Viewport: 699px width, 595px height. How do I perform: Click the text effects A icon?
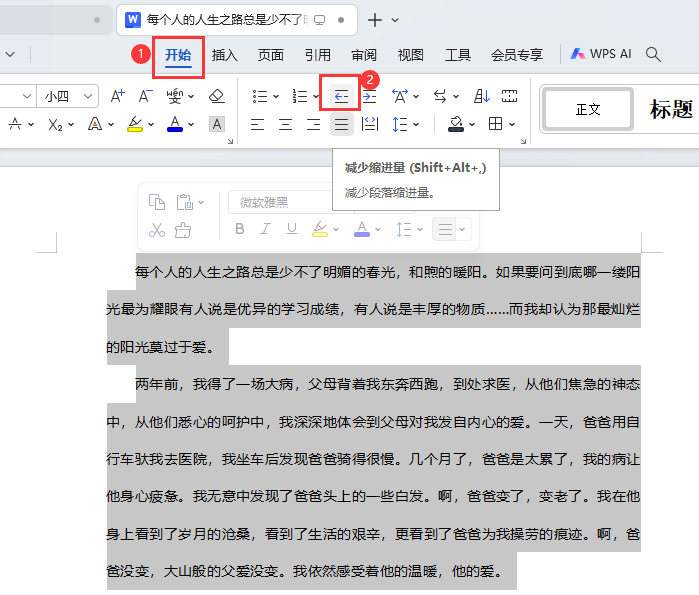pyautogui.click(x=95, y=124)
